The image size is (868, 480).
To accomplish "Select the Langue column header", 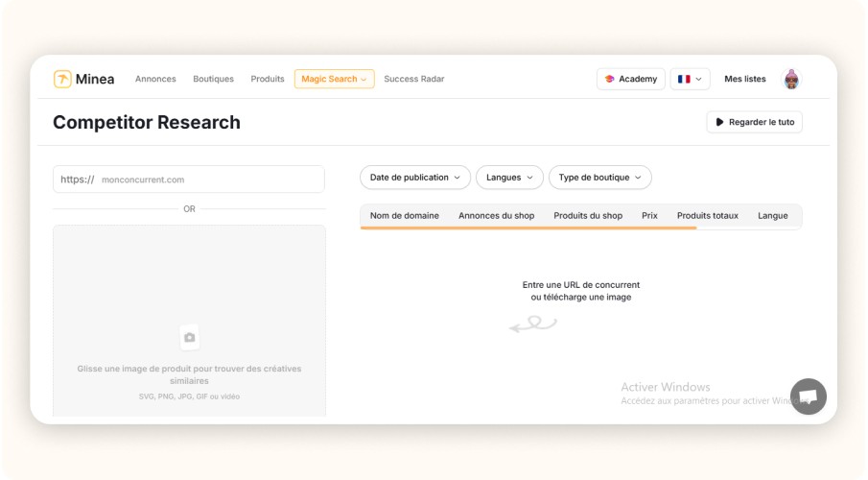I will click(772, 216).
